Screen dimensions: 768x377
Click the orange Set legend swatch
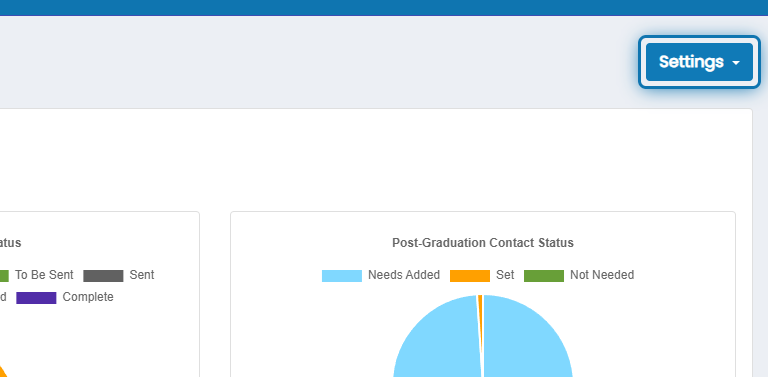[x=470, y=276]
